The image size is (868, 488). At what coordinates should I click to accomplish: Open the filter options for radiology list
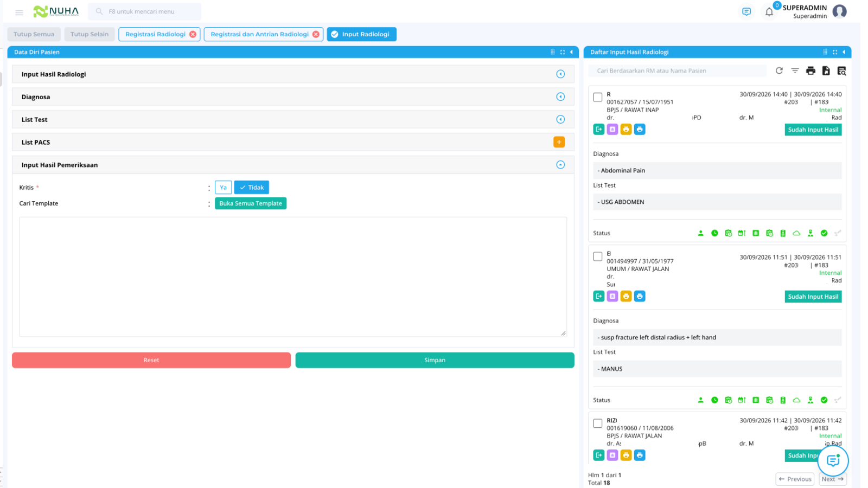pos(795,70)
